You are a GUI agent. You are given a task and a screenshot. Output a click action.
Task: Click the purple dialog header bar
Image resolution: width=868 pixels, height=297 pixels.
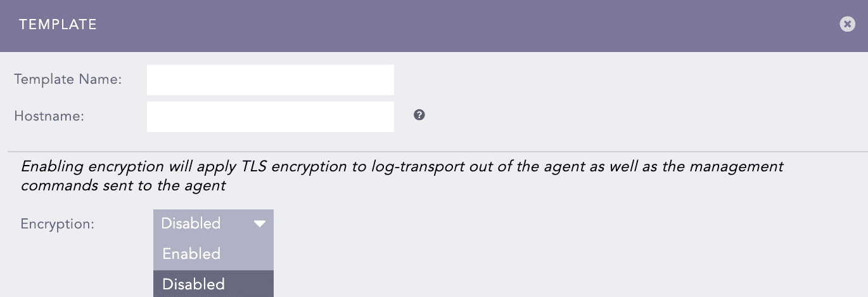click(x=444, y=25)
